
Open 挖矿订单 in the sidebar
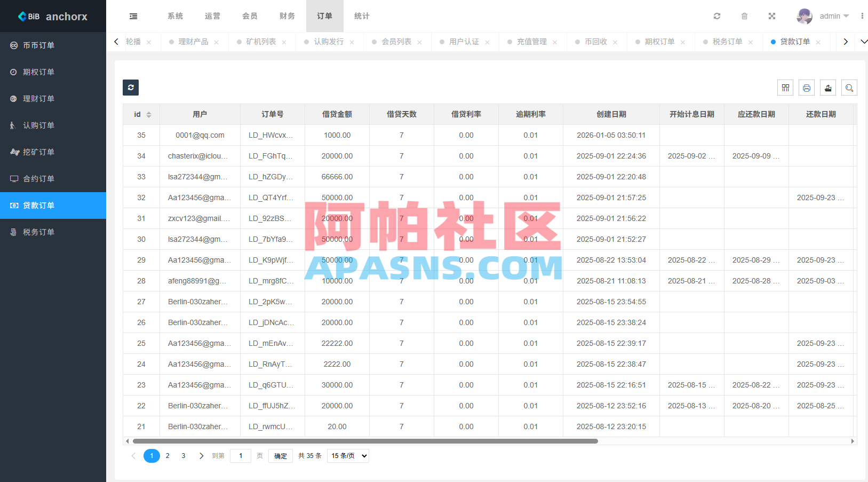pyautogui.click(x=53, y=152)
